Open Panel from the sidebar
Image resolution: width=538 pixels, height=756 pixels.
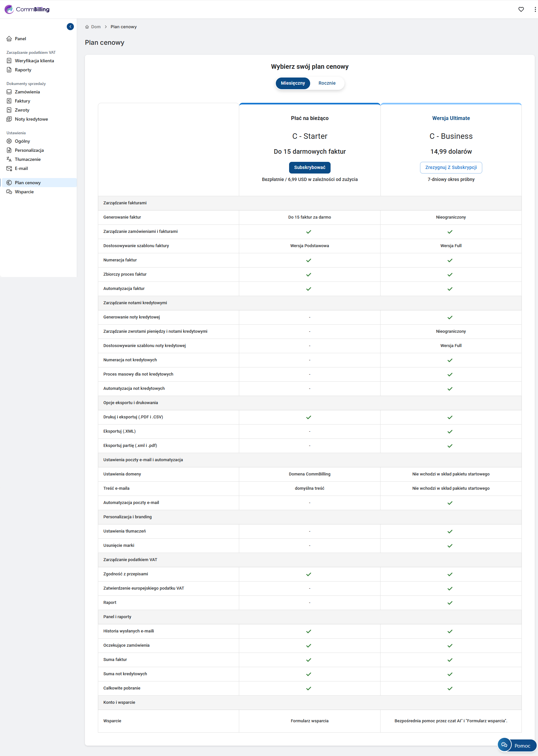tap(20, 39)
